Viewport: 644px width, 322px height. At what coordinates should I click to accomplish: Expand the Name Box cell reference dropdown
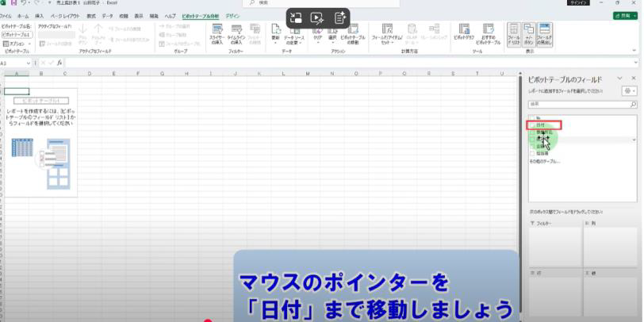[29, 63]
